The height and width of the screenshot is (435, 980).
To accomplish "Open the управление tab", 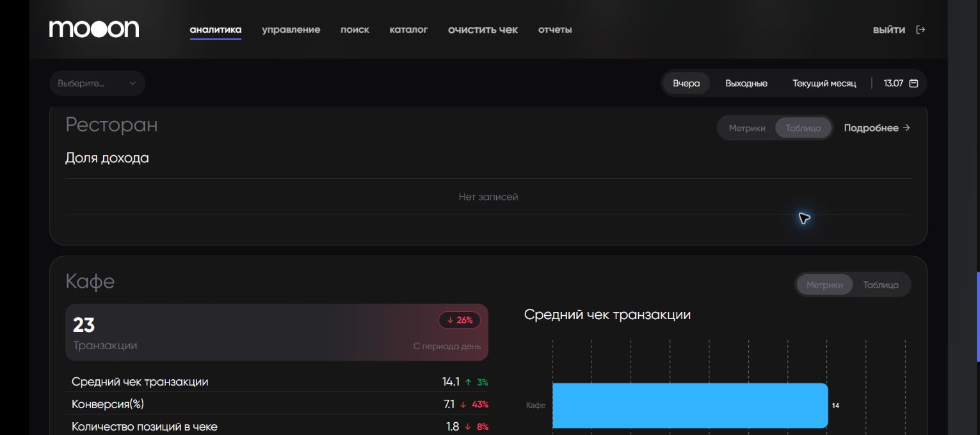I will pos(291,29).
